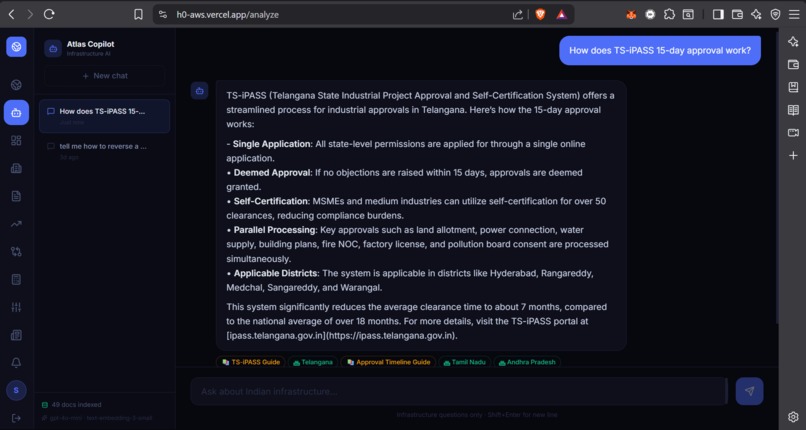Viewport: 806px width, 430px height.
Task: Open Leo AI sparkle in the browser toolbar
Action: coord(756,14)
